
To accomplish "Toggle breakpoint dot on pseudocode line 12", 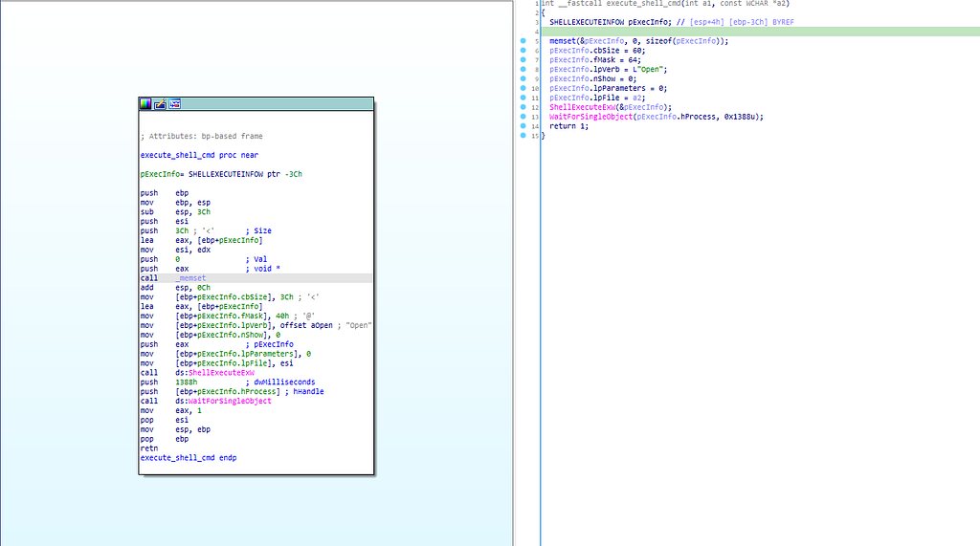I will click(523, 107).
